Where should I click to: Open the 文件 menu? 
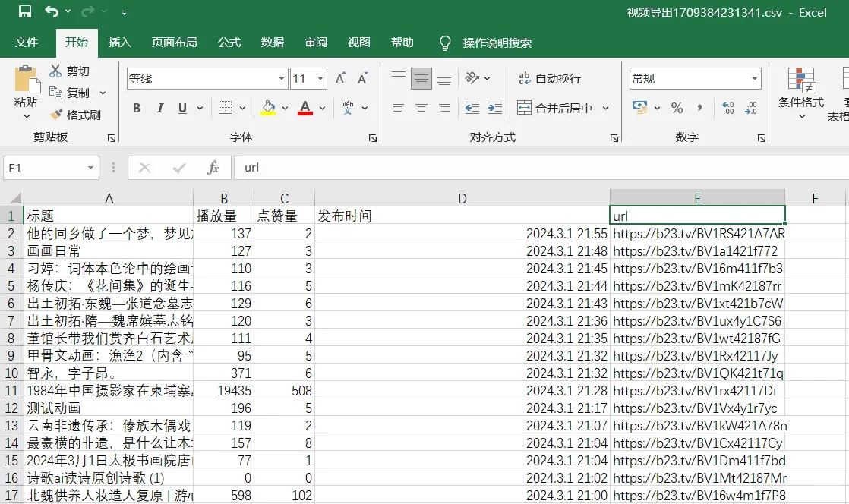click(26, 43)
